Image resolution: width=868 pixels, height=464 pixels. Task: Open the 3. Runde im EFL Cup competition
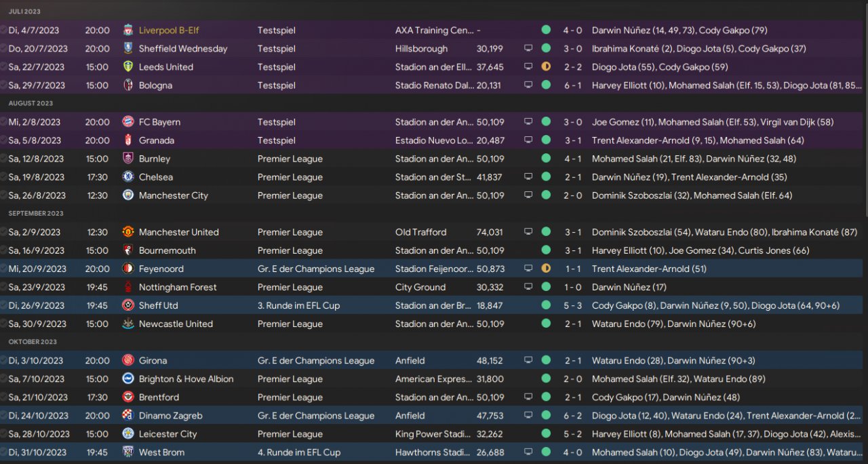[x=299, y=305]
